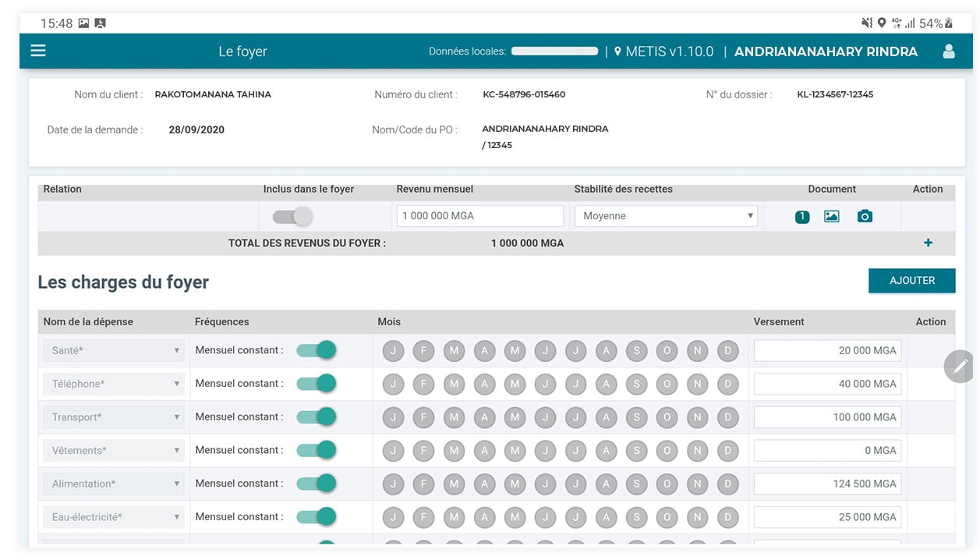
Task: Tap the Nom de la dépense column header
Action: tap(88, 321)
